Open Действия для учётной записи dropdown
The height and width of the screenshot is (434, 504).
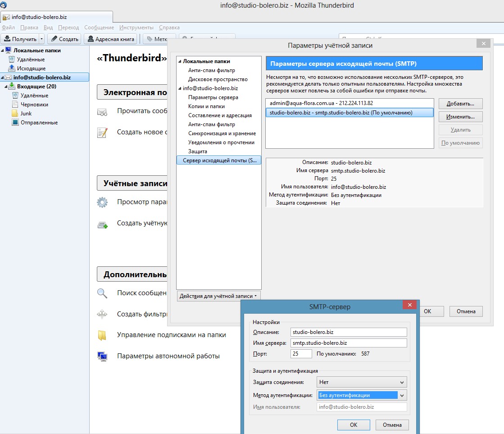(x=218, y=296)
